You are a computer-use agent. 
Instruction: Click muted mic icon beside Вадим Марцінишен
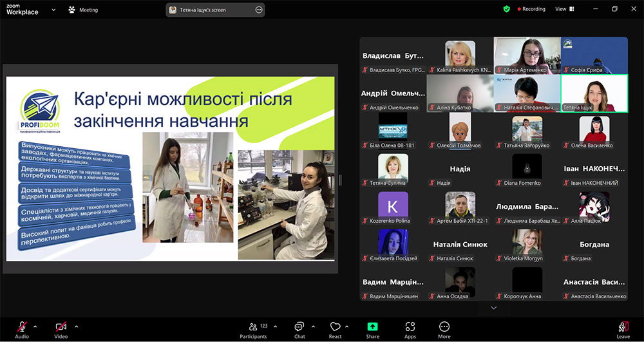pos(365,296)
